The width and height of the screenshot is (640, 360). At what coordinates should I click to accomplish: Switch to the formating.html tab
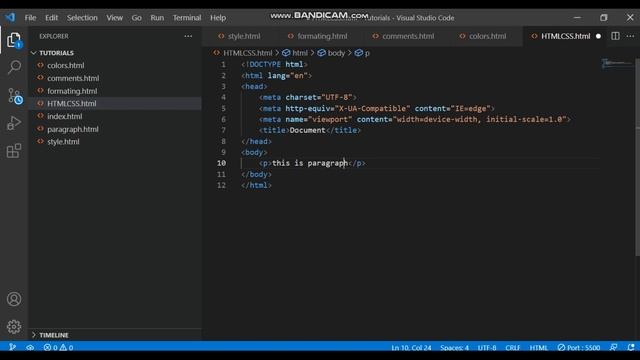[x=318, y=36]
